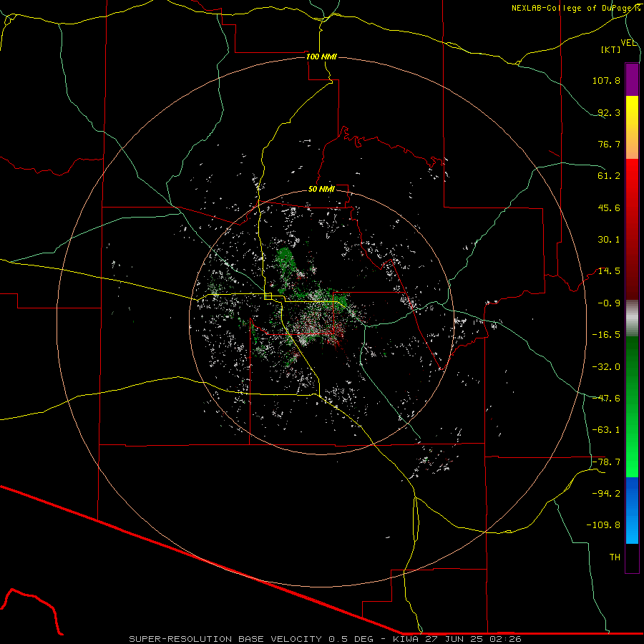The height and width of the screenshot is (644, 644).
Task: Select the 45.6 velocity scale value
Action: 609,208
